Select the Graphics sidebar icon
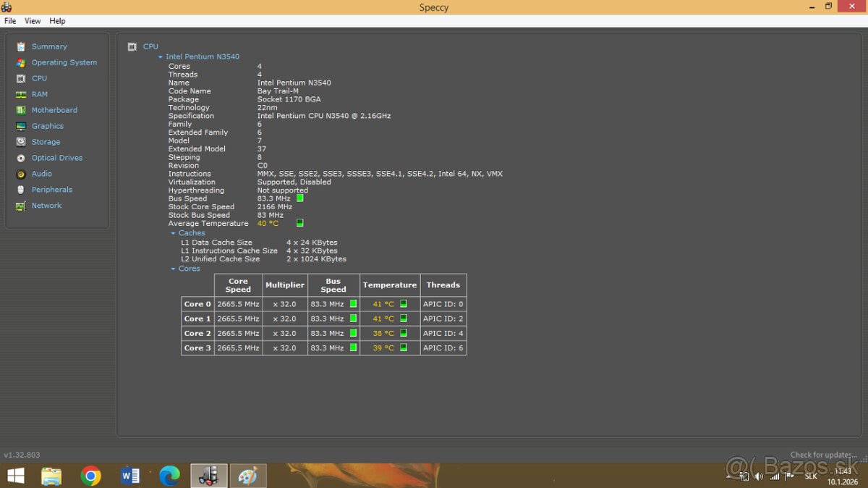Viewport: 868px width, 488px height. 22,125
